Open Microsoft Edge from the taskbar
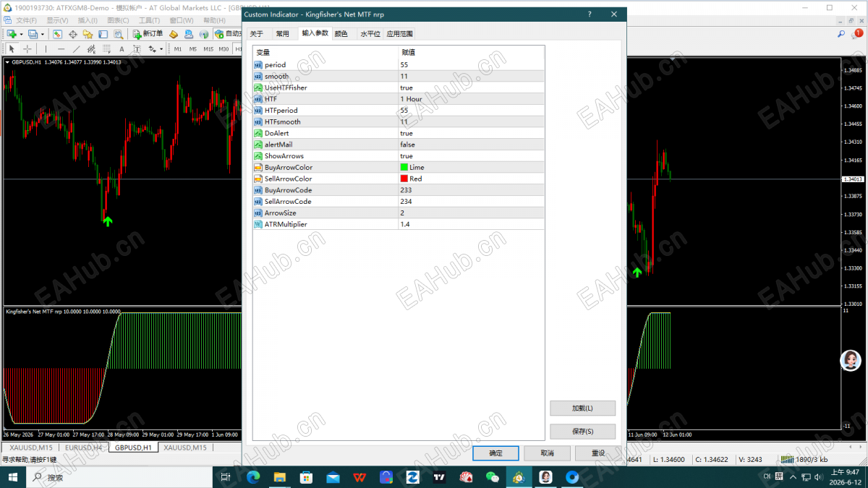 pos(252,477)
